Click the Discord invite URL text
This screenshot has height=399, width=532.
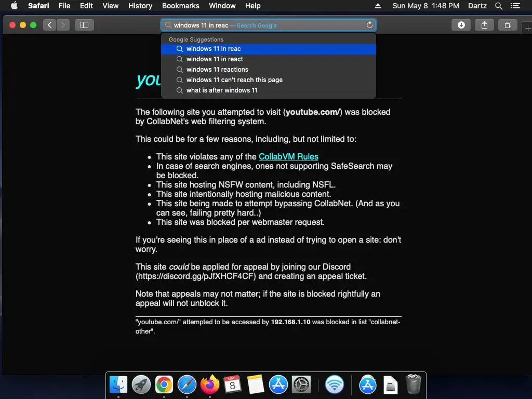click(197, 276)
